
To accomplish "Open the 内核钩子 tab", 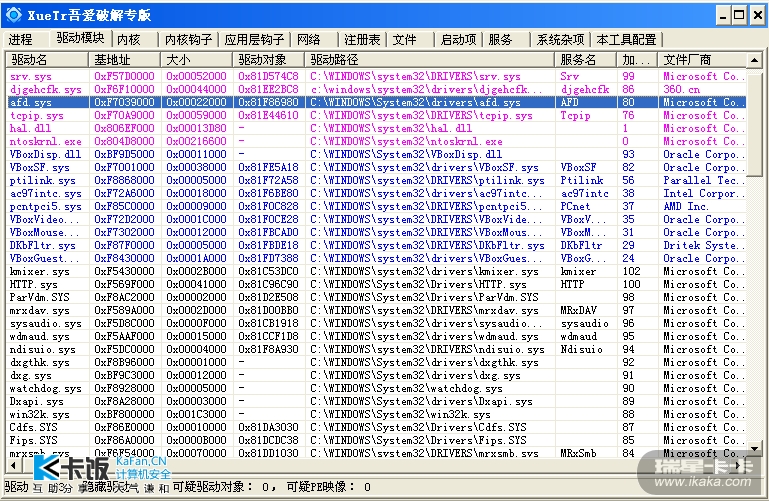I will click(x=188, y=39).
